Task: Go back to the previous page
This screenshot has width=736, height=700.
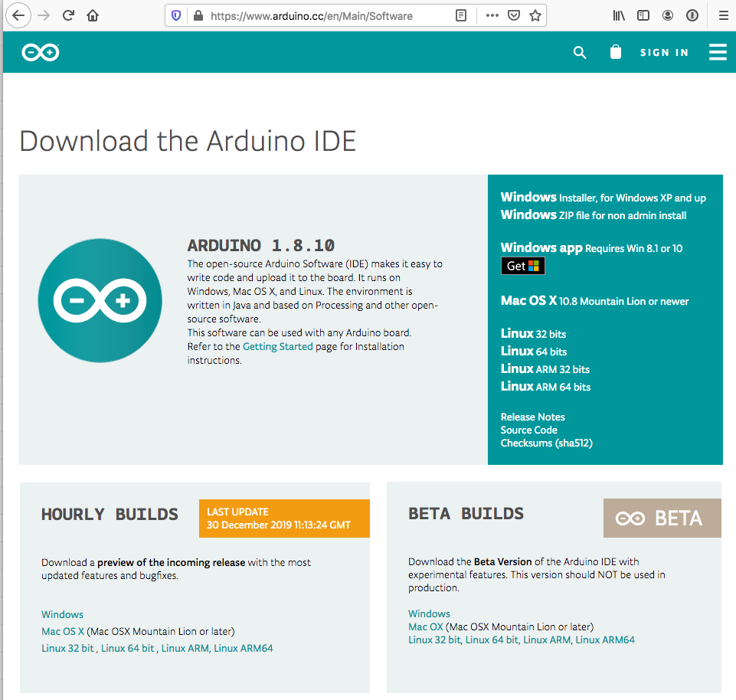Action: tap(18, 15)
